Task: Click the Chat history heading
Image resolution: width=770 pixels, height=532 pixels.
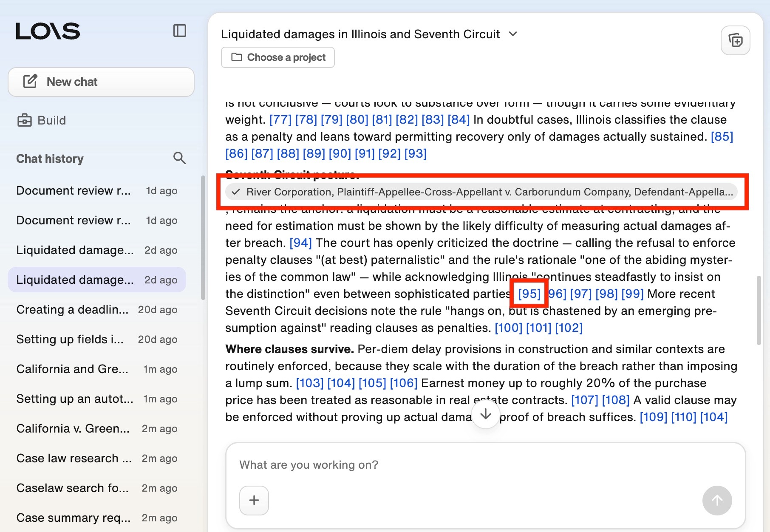Action: (x=50, y=158)
